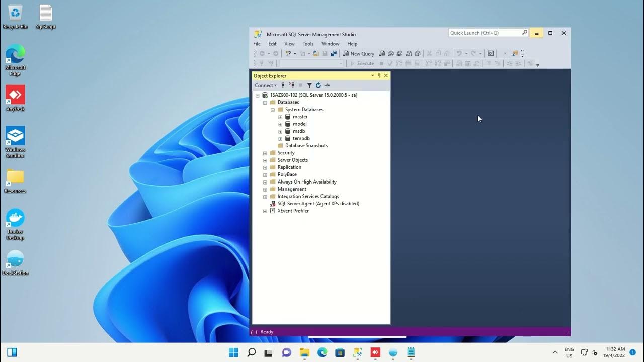Click the Find in Files toolbar icon
The height and width of the screenshot is (362, 644).
515,54
